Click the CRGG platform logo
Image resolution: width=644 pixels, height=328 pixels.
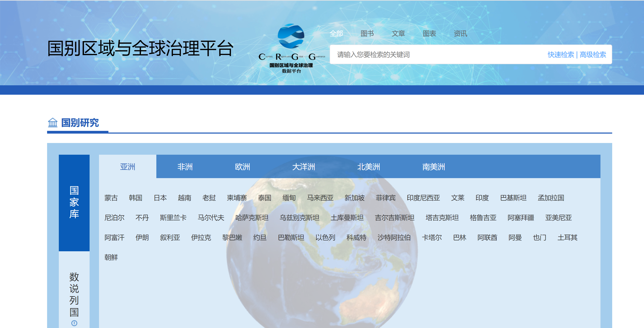pyautogui.click(x=292, y=48)
